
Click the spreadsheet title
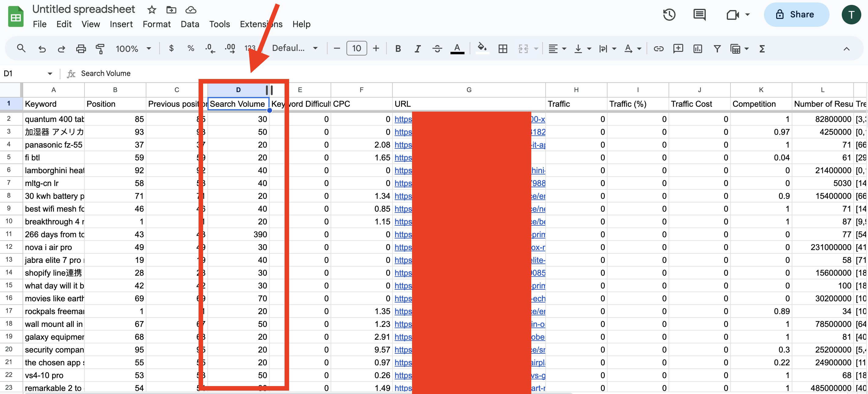84,9
